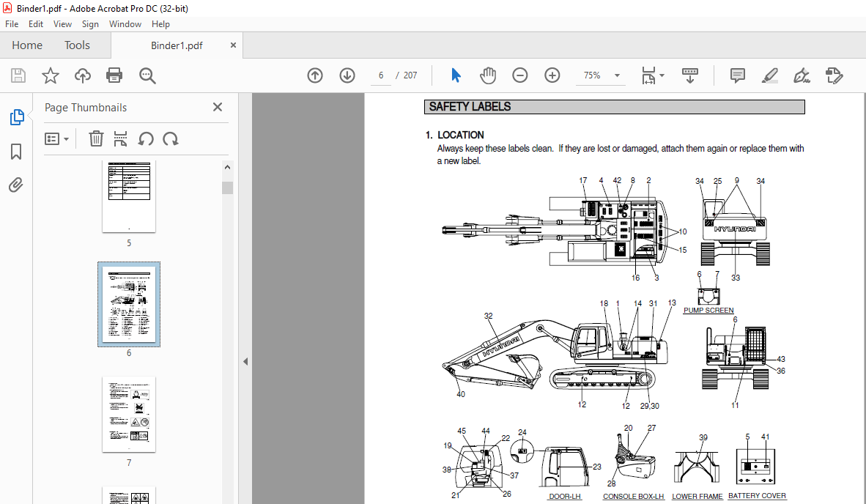Click the PUMP SCREEN label in diagram
Screen dimensions: 866x504
point(708,311)
